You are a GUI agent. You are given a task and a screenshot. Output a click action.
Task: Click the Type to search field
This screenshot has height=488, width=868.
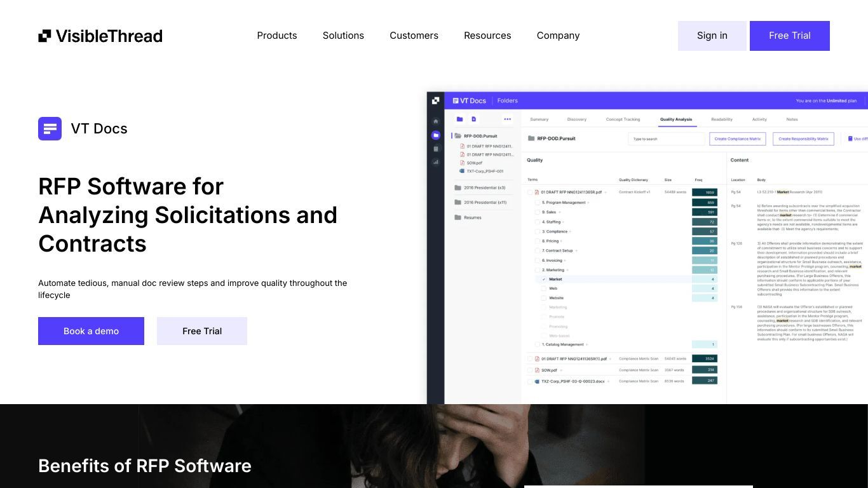pos(667,139)
